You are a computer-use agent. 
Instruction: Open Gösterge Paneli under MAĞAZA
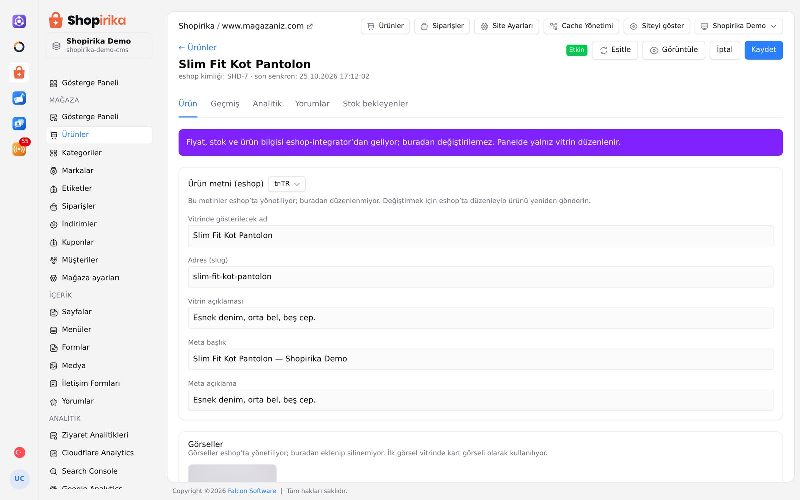[x=99, y=117]
